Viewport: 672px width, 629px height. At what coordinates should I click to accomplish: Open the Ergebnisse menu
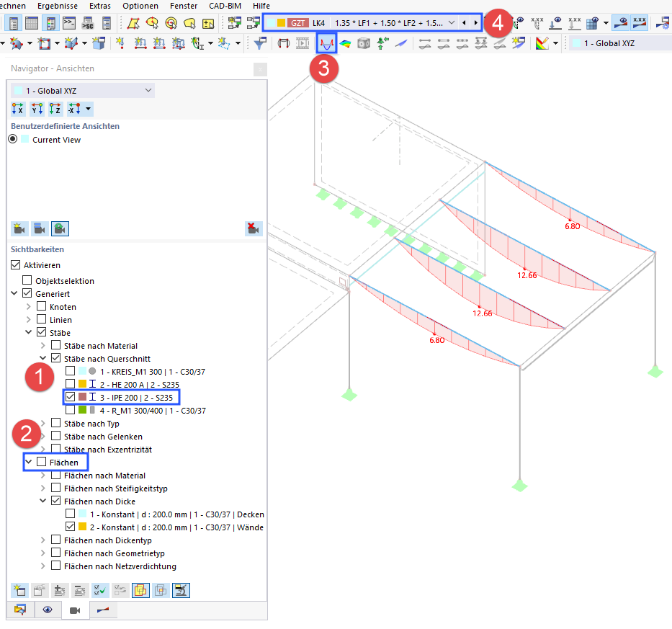coord(58,6)
